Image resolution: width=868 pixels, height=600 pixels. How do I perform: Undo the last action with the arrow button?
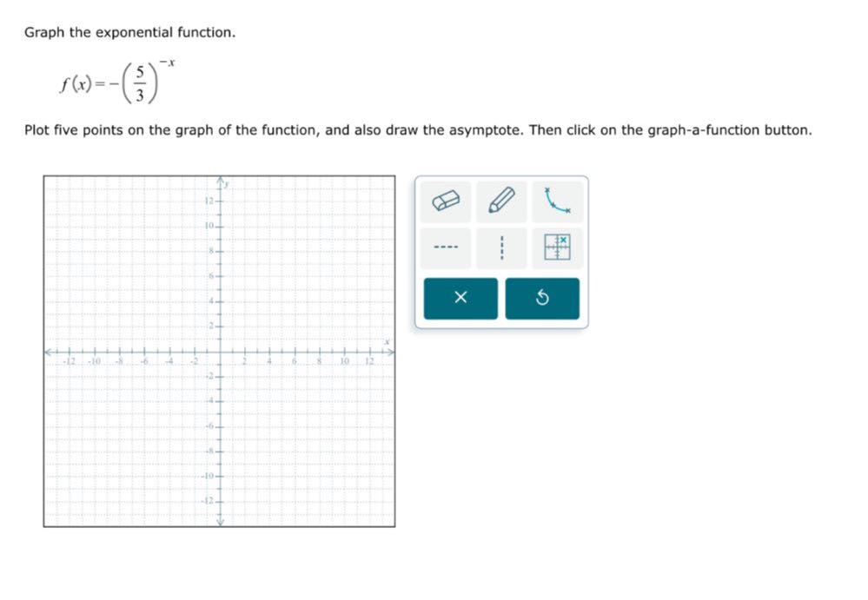tap(542, 298)
